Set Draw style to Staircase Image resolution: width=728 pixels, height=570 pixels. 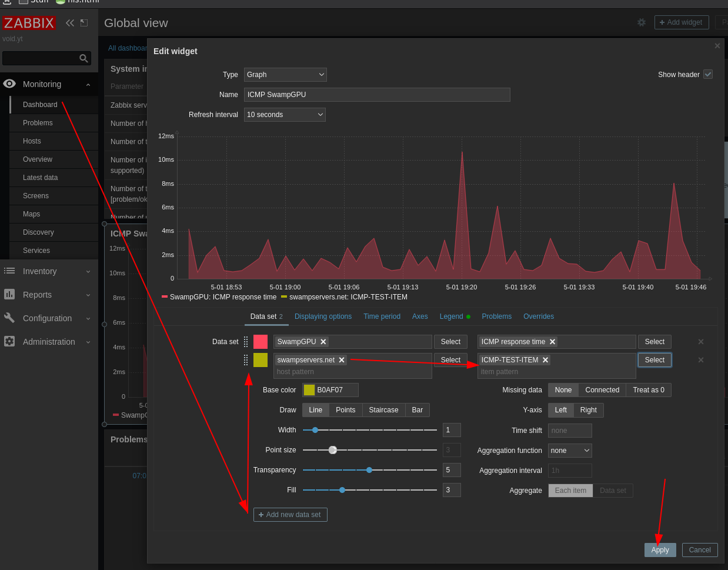[383, 410]
